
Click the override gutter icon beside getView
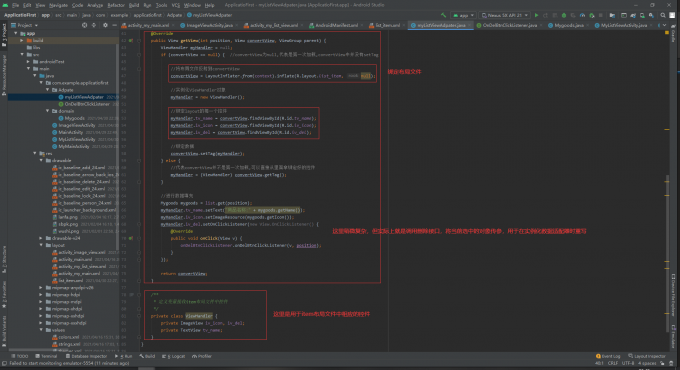(131, 41)
